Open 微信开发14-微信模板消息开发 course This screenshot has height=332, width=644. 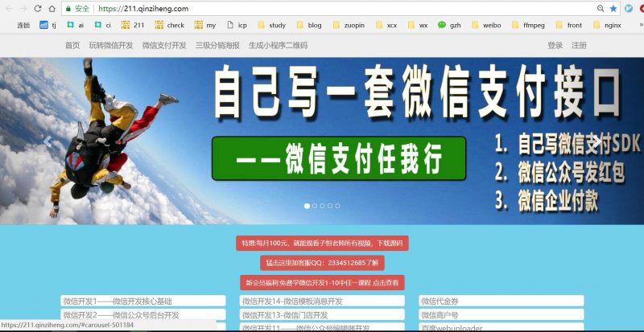coord(322,301)
